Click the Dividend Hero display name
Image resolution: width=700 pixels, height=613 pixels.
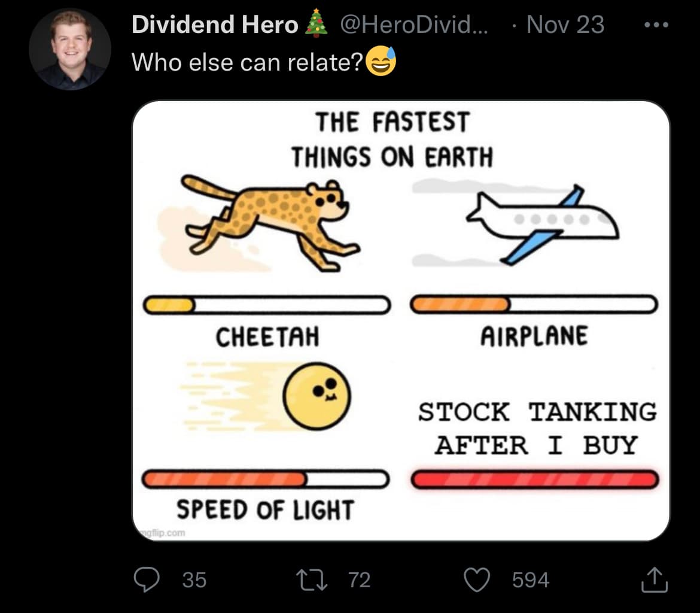pos(215,25)
